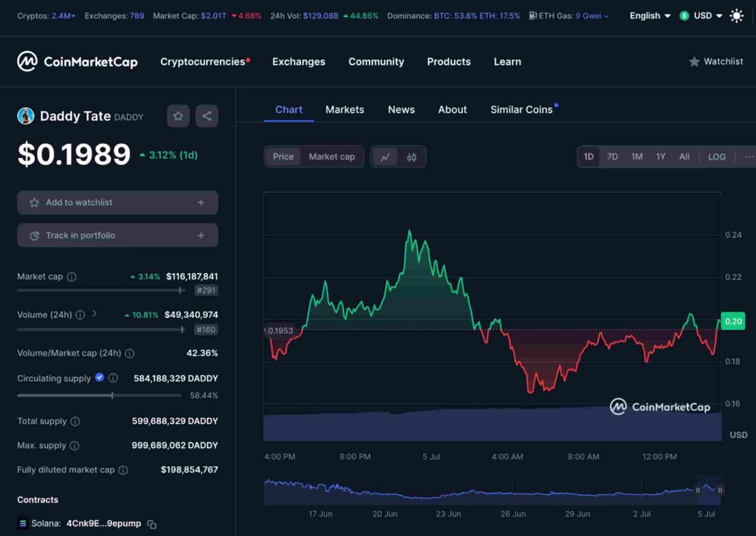
Task: Switch to the Chart tab
Action: point(289,110)
